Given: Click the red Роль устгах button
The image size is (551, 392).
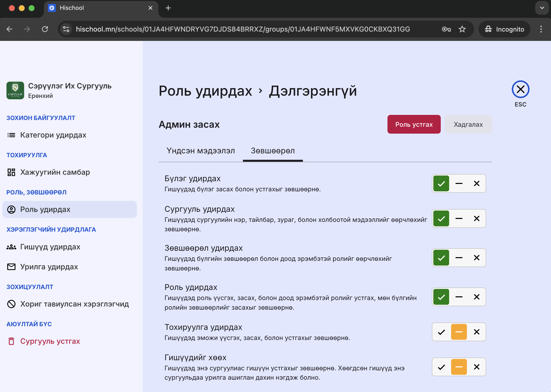Looking at the screenshot, I should click(414, 124).
